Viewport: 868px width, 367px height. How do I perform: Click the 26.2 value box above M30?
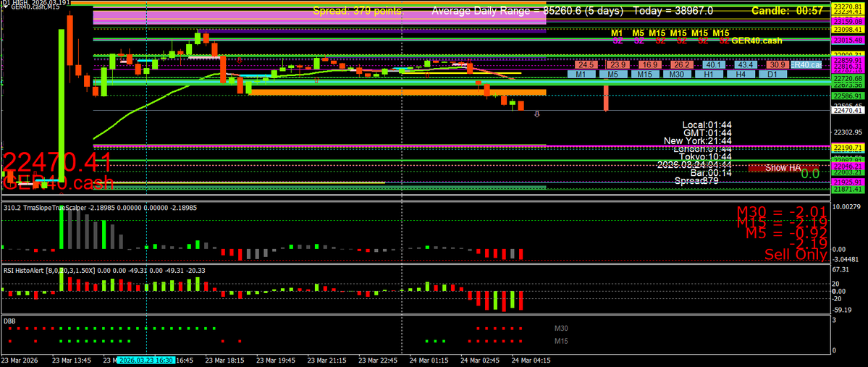tap(683, 64)
